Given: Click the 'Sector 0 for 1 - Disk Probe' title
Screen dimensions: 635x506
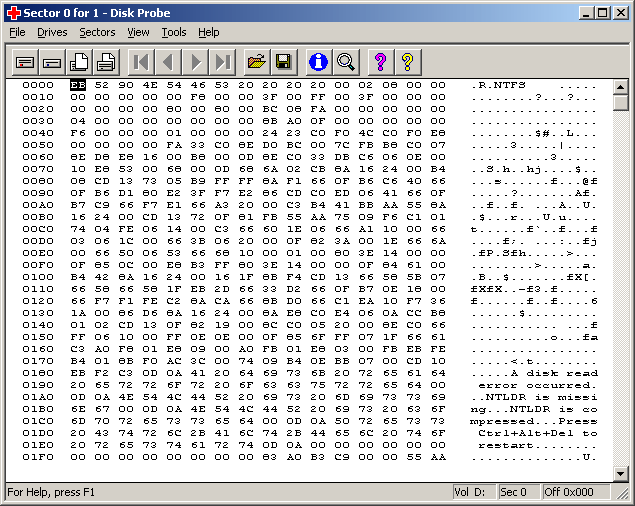Looking at the screenshot, I should 97,13.
